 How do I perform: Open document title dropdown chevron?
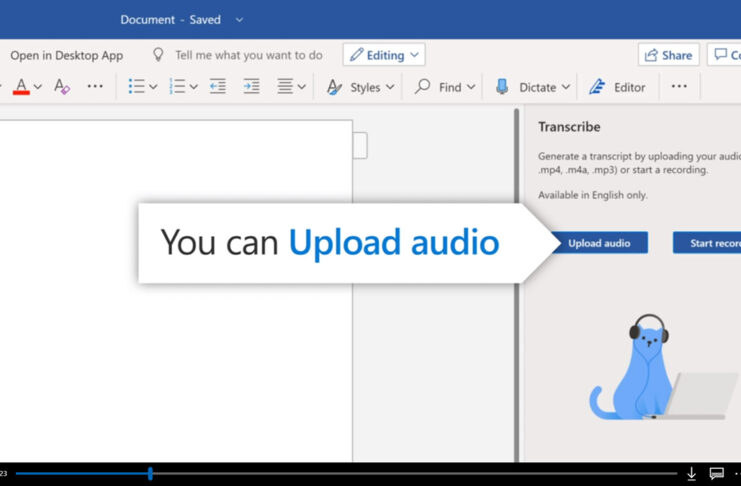pyautogui.click(x=239, y=20)
